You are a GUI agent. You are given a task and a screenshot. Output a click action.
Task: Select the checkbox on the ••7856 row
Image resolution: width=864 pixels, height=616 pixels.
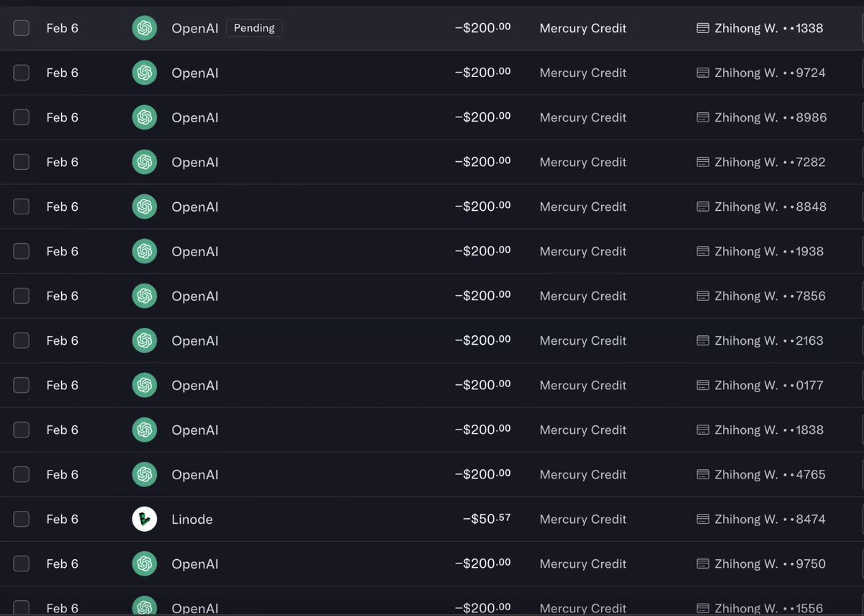click(x=22, y=296)
